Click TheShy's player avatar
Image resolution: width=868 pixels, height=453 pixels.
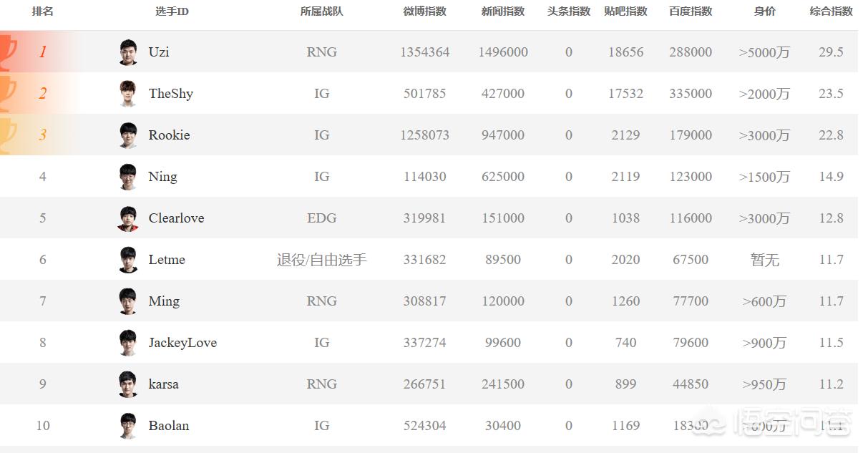click(128, 94)
